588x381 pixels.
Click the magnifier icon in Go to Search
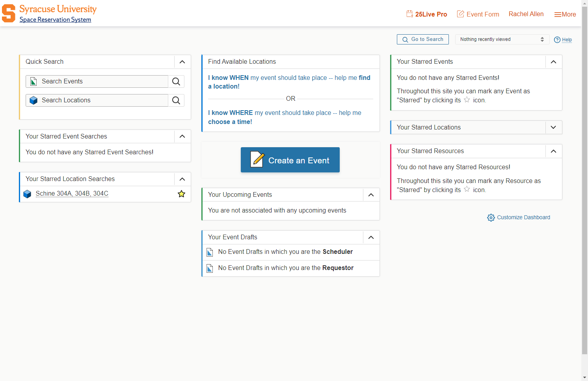405,39
